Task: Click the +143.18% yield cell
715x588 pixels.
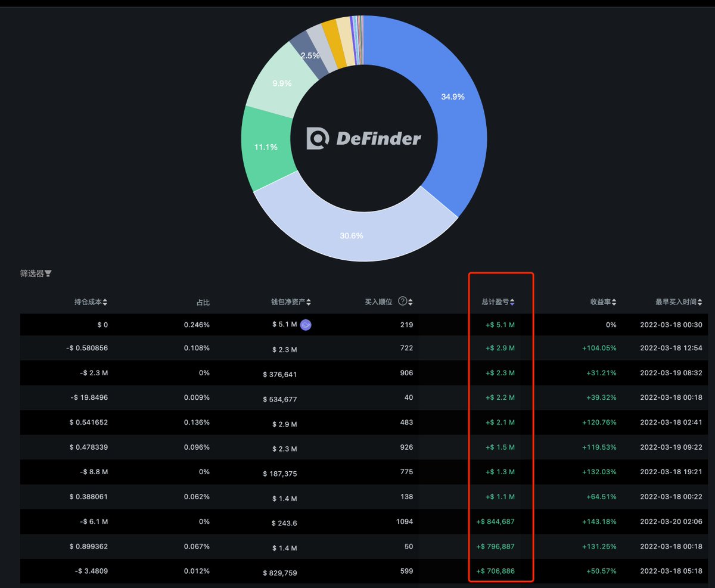Action: tap(599, 521)
